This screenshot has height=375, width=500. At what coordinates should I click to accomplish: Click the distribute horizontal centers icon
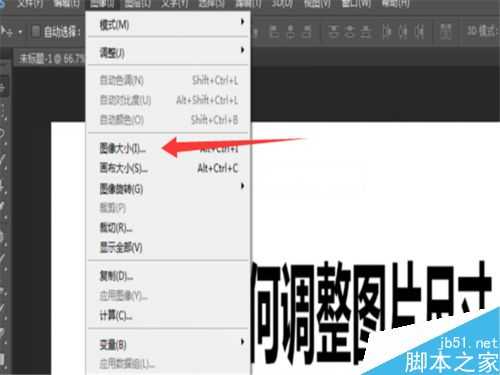pyautogui.click(x=403, y=32)
